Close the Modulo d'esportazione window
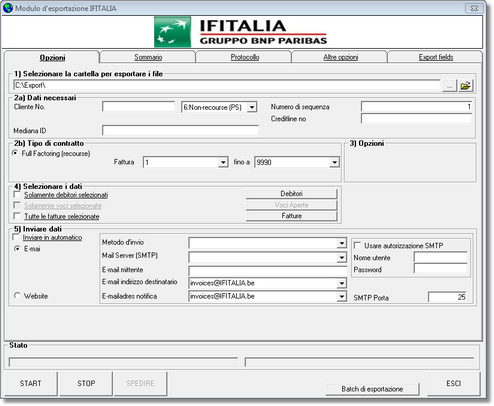Viewport: 494px width, 406px height. click(x=474, y=8)
